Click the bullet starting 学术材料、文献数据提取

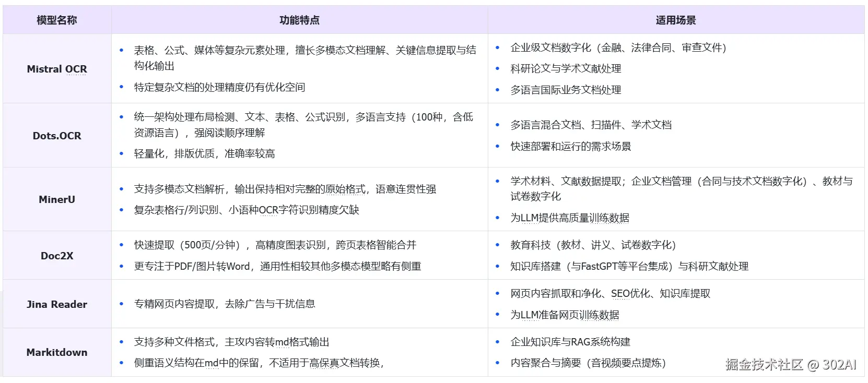[682, 188]
